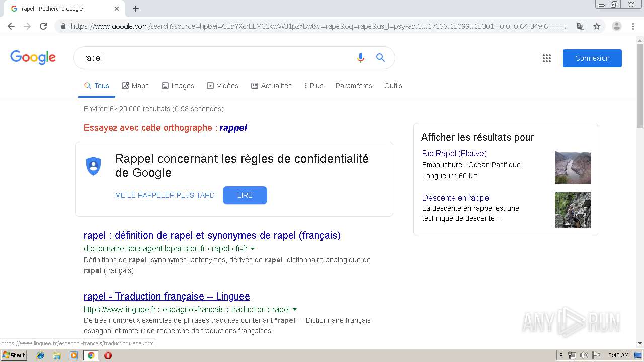Show hidden system tray icons
Viewport: 644px width, 362px height.
click(x=561, y=355)
